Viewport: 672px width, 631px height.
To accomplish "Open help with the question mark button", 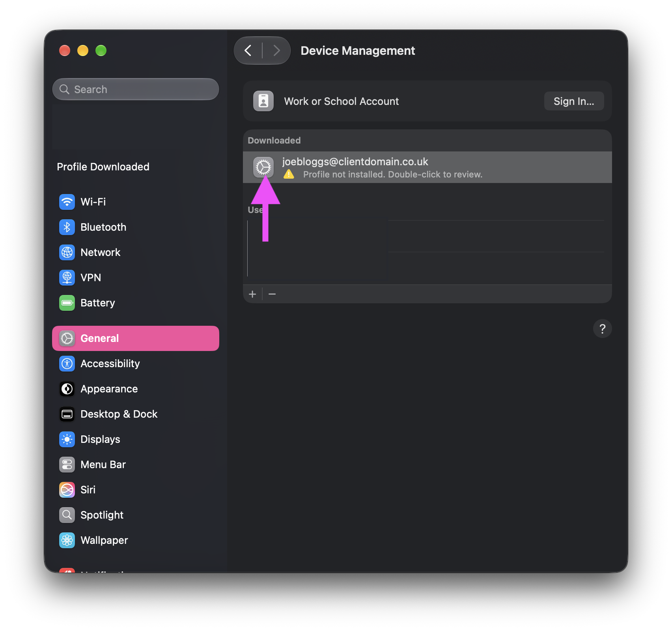I will (602, 329).
